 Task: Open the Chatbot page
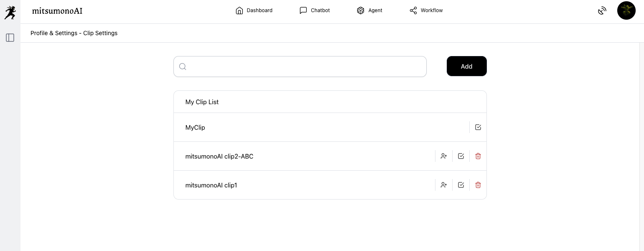coord(315,10)
